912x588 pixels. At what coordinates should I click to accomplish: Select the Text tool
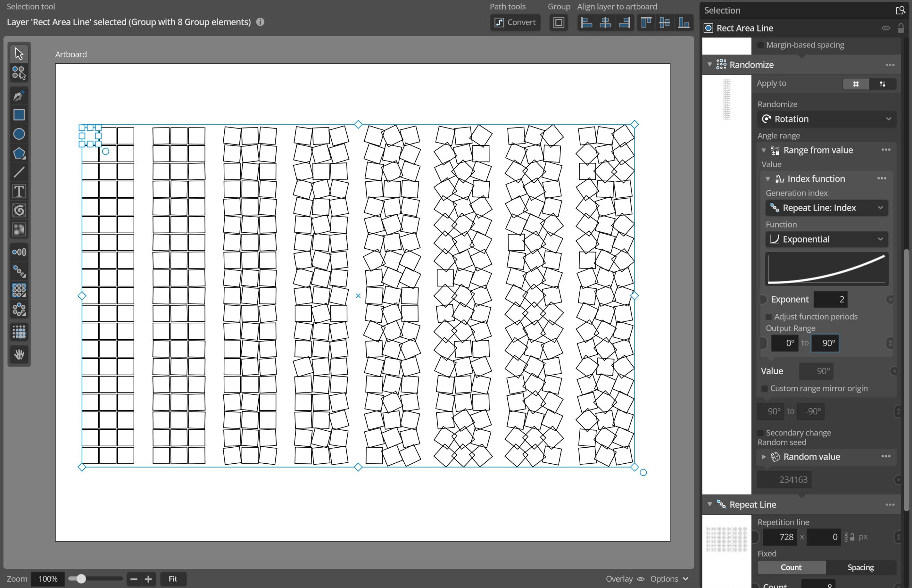pyautogui.click(x=19, y=191)
